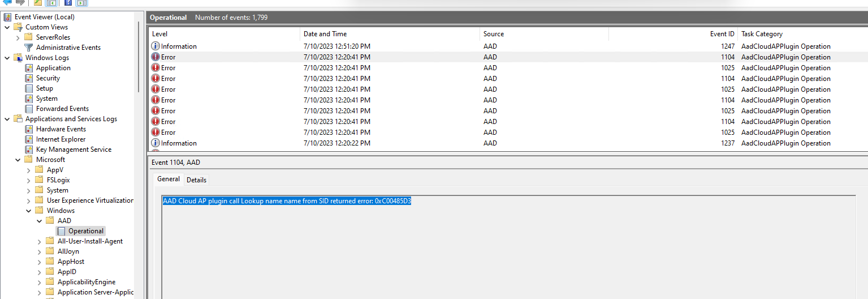Sort by the Task Category column header
Screen dimensions: 868x299
click(802, 34)
